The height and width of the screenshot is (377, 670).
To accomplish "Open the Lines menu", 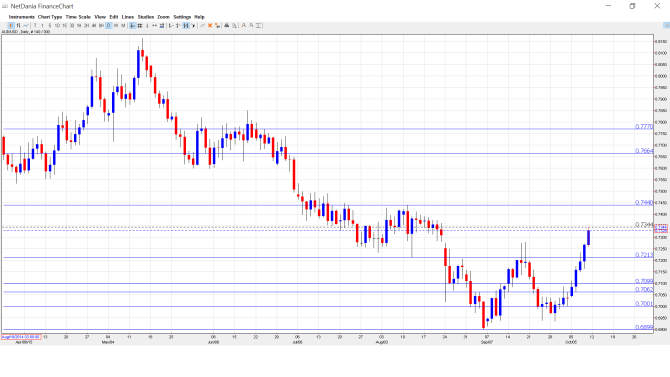I will click(x=128, y=17).
